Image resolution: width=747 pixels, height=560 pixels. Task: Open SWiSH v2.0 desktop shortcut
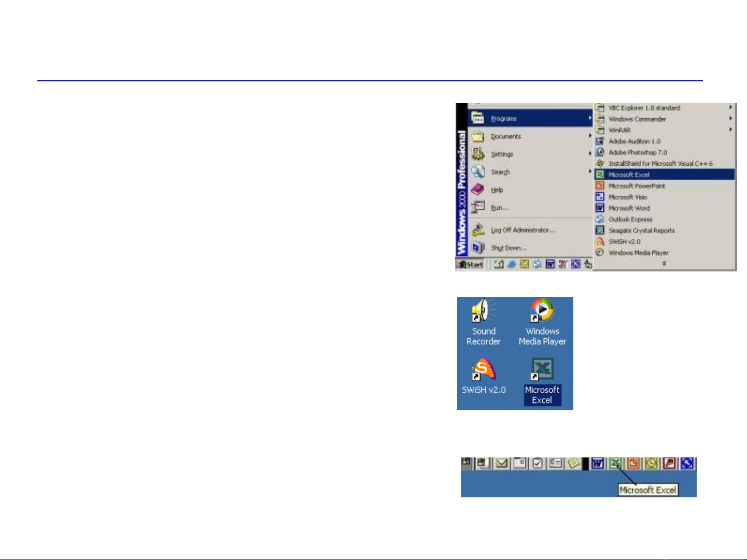pos(483,370)
